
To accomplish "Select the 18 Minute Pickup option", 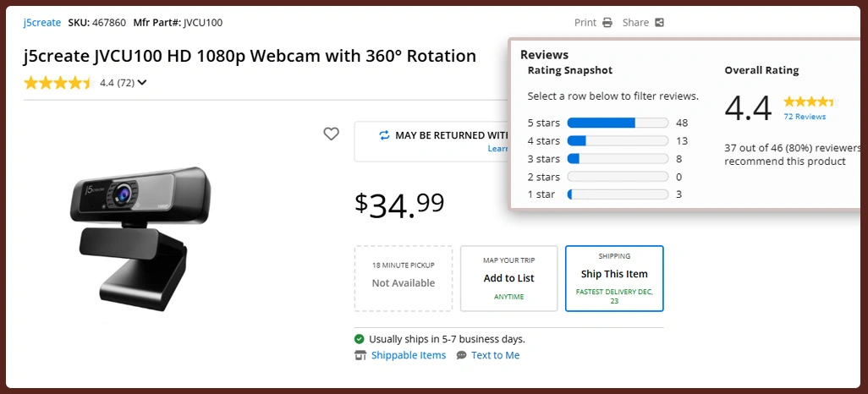I will point(404,278).
